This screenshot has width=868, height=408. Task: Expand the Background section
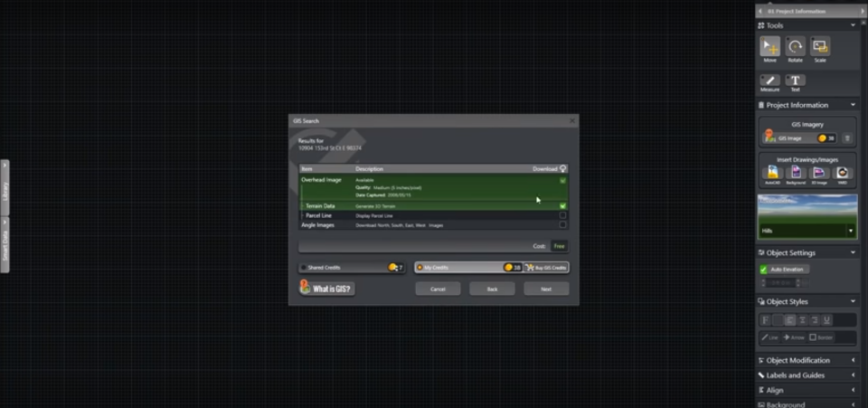(853, 404)
